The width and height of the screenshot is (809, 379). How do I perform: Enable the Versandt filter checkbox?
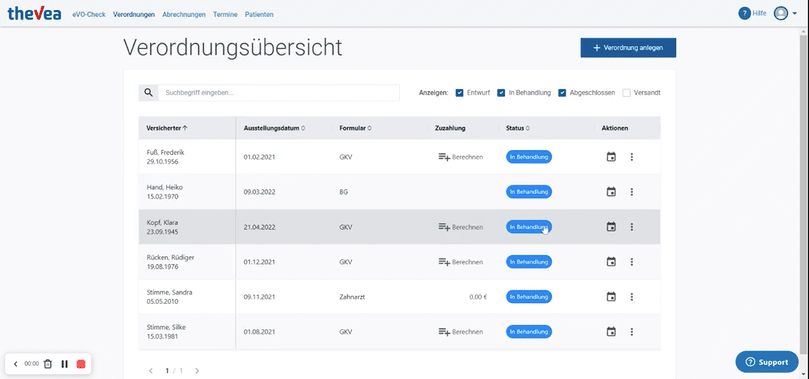(x=626, y=93)
